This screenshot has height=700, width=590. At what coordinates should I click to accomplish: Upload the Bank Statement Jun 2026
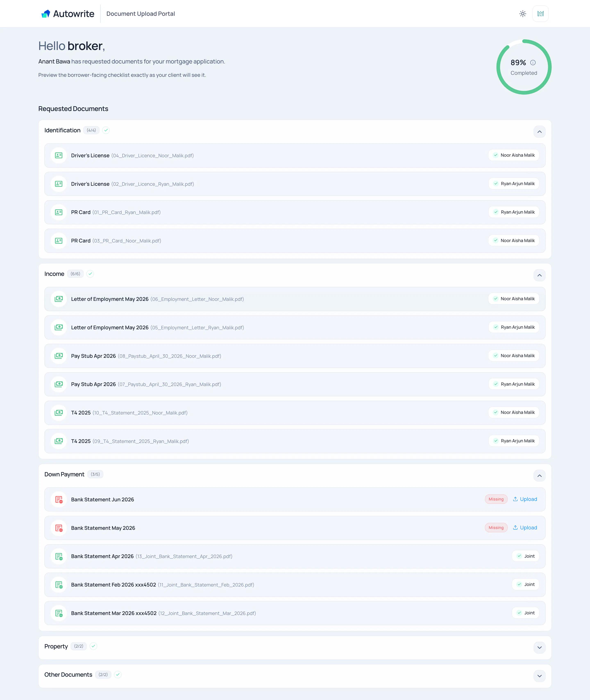coord(525,499)
